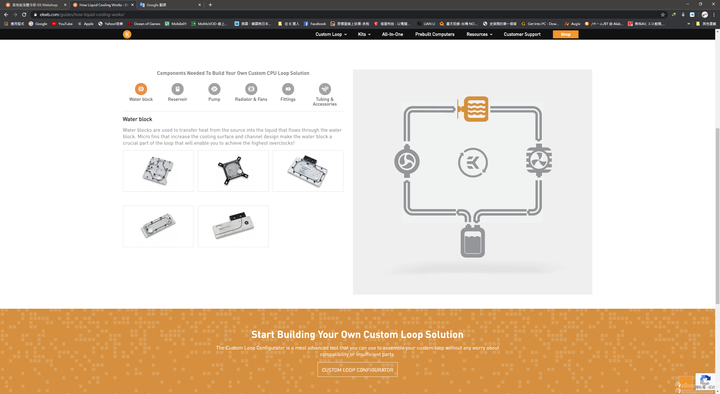Open the Mobile01 bookmark
720x394 pixels.
tap(175, 23)
